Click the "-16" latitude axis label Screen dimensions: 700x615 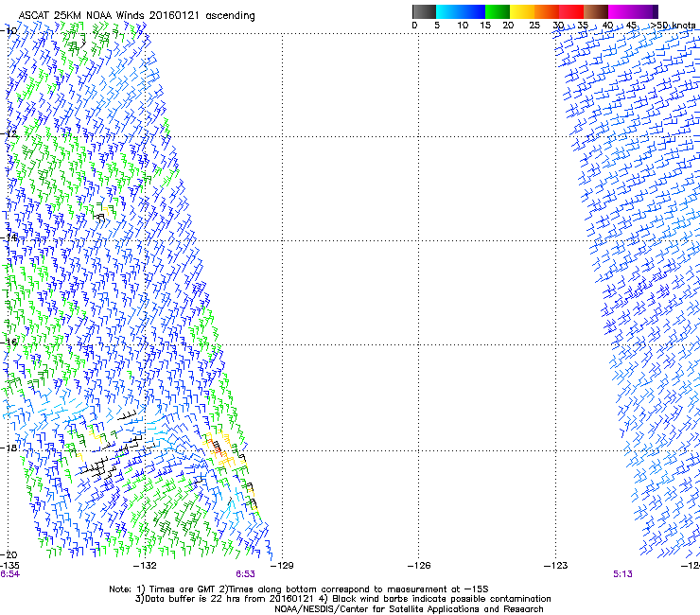tap(9, 343)
